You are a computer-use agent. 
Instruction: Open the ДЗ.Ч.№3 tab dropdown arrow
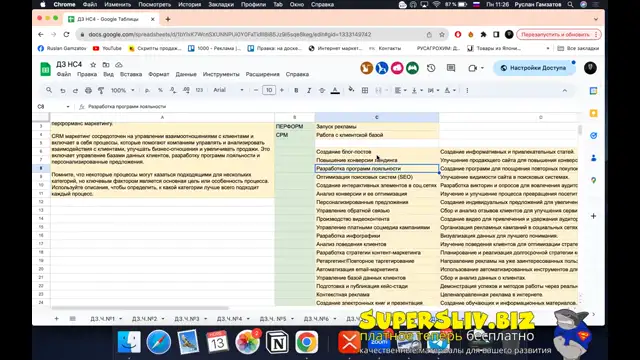(205, 319)
